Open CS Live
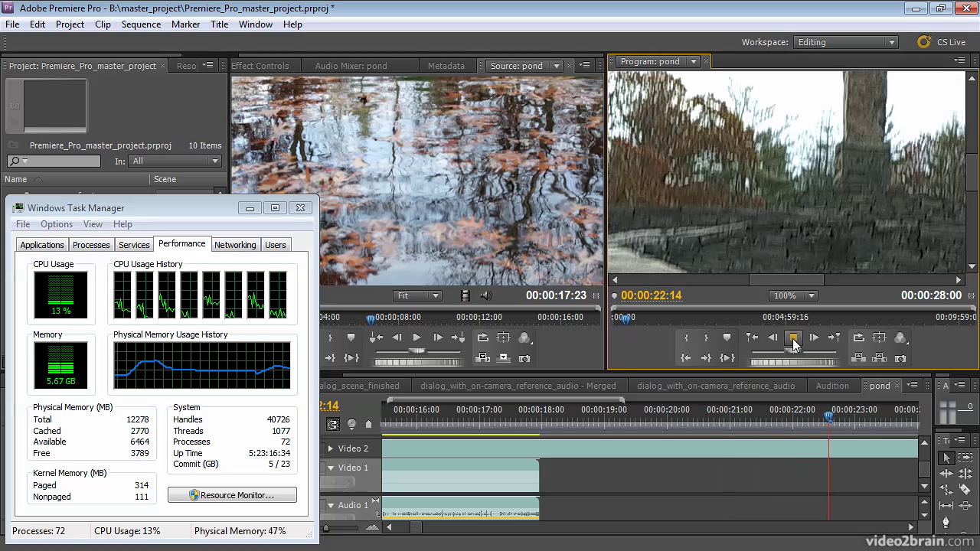This screenshot has width=980, height=551. [x=942, y=42]
